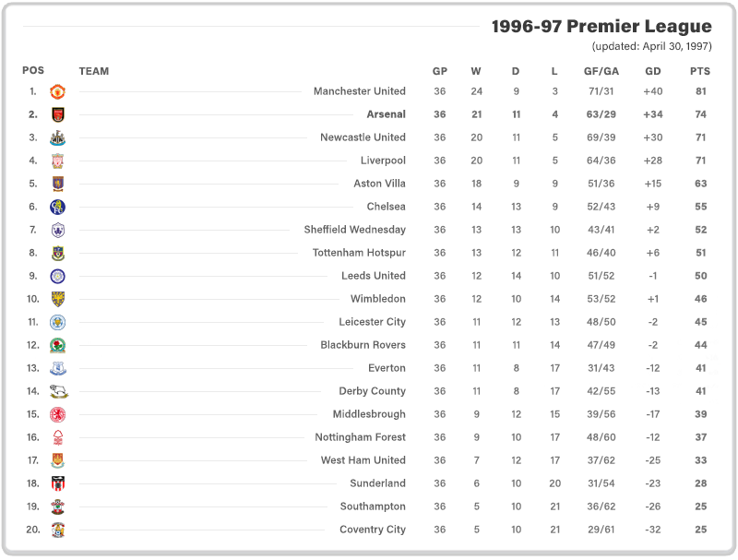
Task: Sort by the GD column header
Action: 653,71
